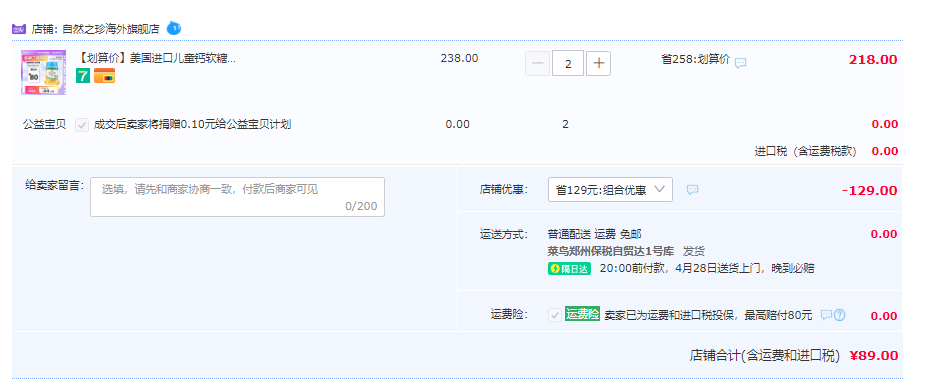Click the 进口税（含运费税款） label

tap(805, 151)
